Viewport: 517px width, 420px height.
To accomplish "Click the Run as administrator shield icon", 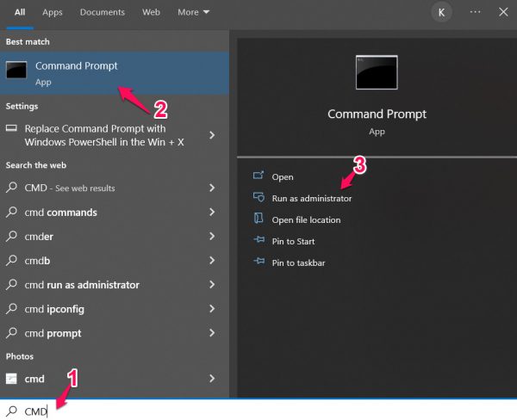I will pos(258,198).
